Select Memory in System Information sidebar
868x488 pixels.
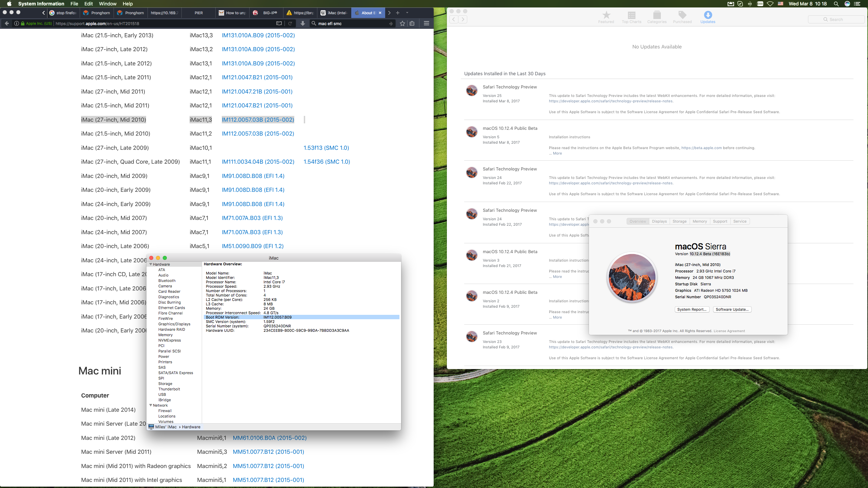(165, 335)
